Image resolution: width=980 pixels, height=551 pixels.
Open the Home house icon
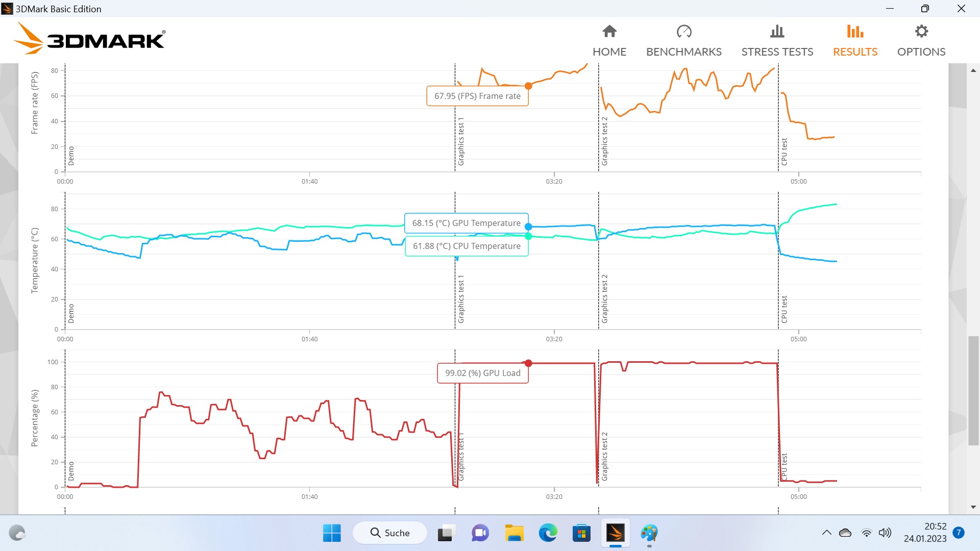pos(609,32)
